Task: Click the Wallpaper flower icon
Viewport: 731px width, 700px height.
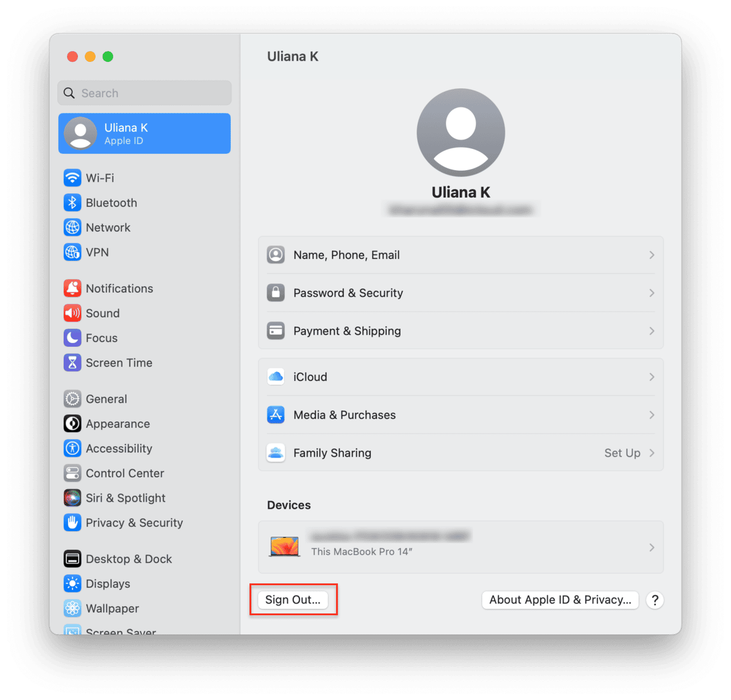Action: click(x=72, y=608)
